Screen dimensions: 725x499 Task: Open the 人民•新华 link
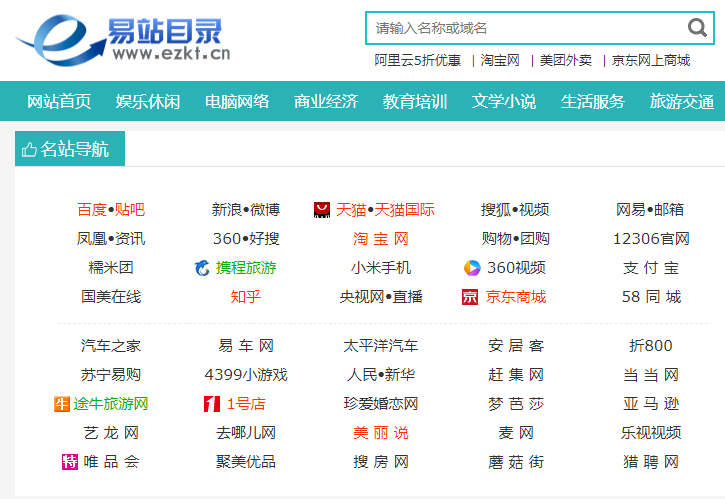point(381,375)
